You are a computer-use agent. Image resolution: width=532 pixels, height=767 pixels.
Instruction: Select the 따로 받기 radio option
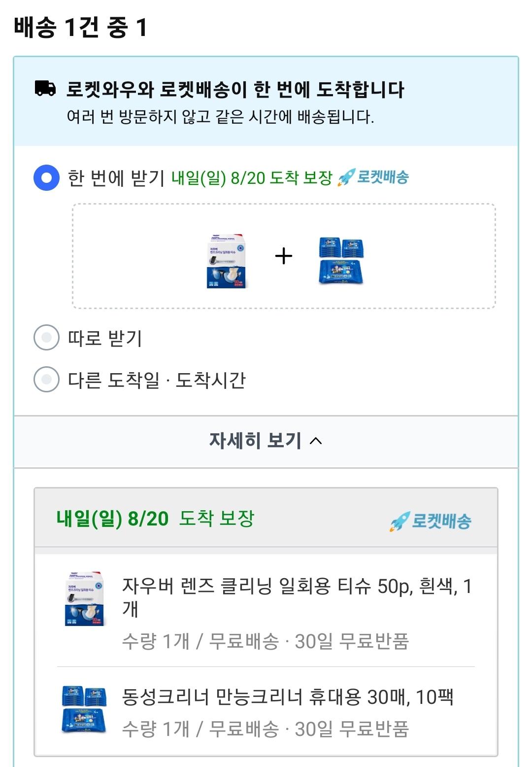tap(47, 338)
